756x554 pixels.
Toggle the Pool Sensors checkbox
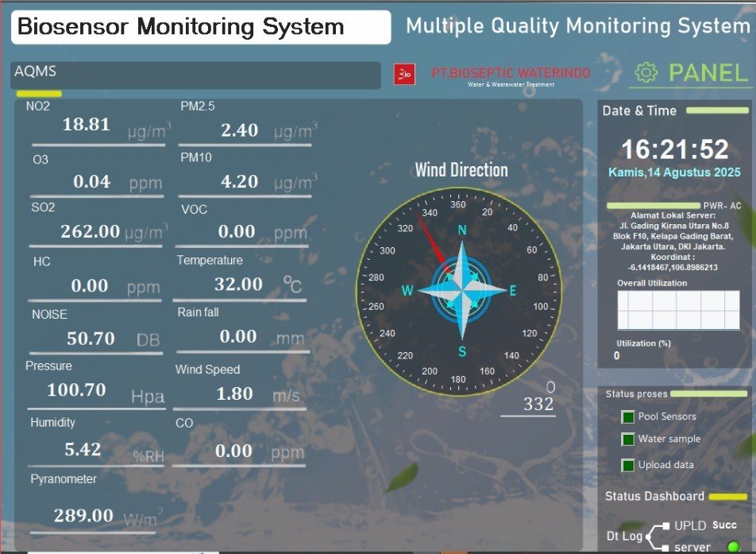point(628,416)
